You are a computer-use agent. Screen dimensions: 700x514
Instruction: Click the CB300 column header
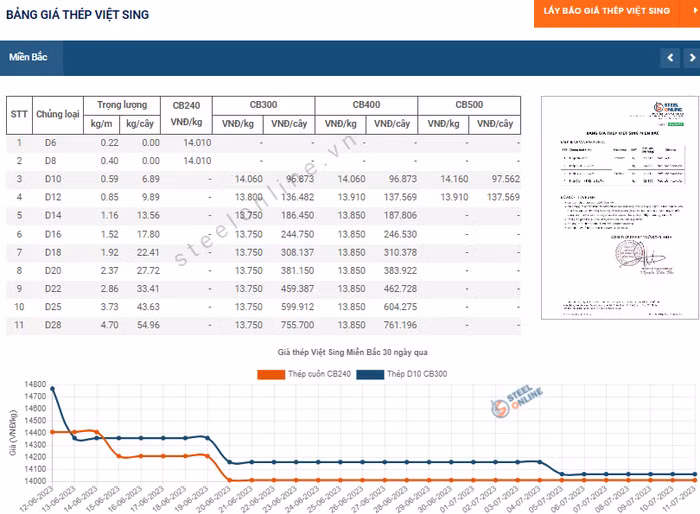[x=263, y=105]
